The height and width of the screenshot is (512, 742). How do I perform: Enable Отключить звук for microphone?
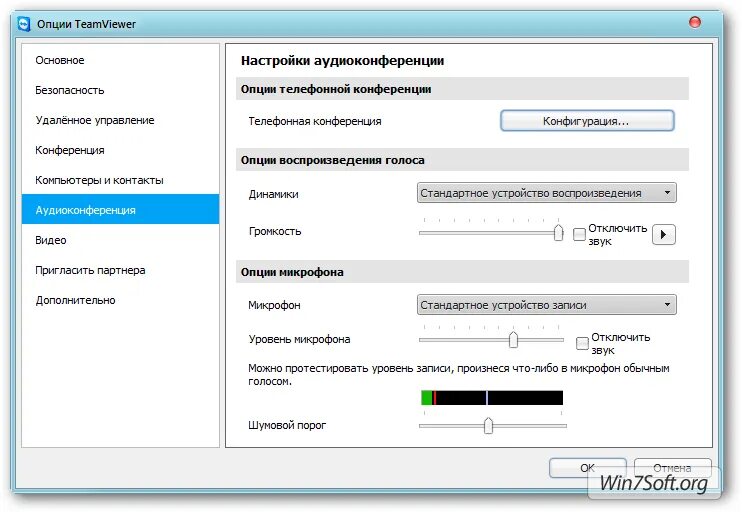coord(582,343)
